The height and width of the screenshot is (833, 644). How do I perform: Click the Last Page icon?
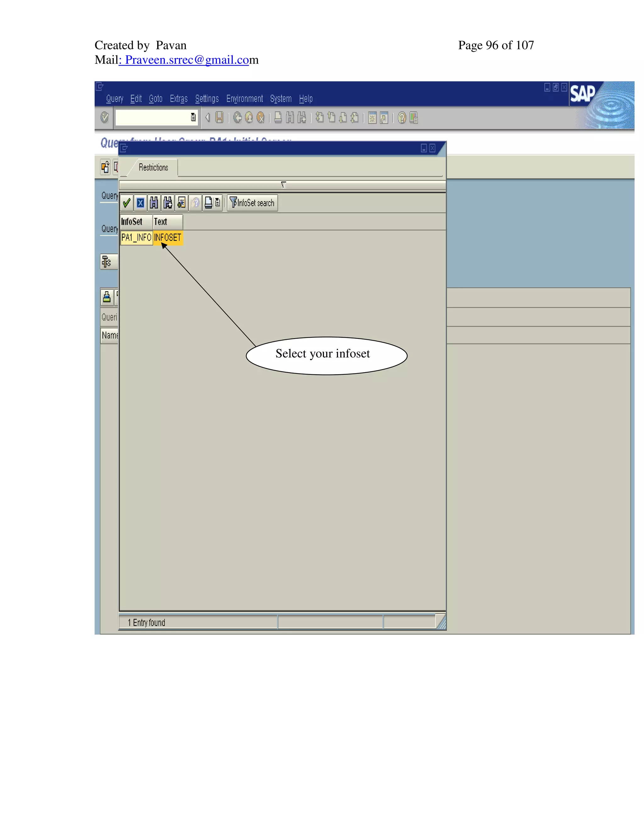point(354,118)
